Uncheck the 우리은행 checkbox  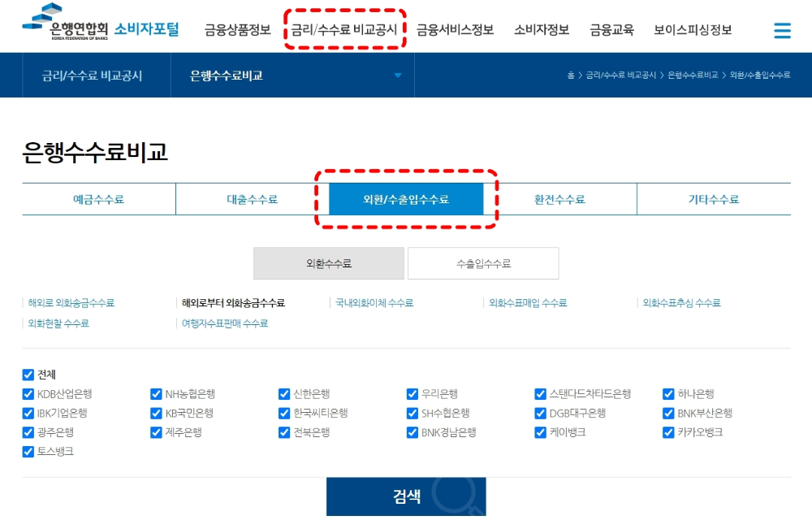(x=412, y=394)
